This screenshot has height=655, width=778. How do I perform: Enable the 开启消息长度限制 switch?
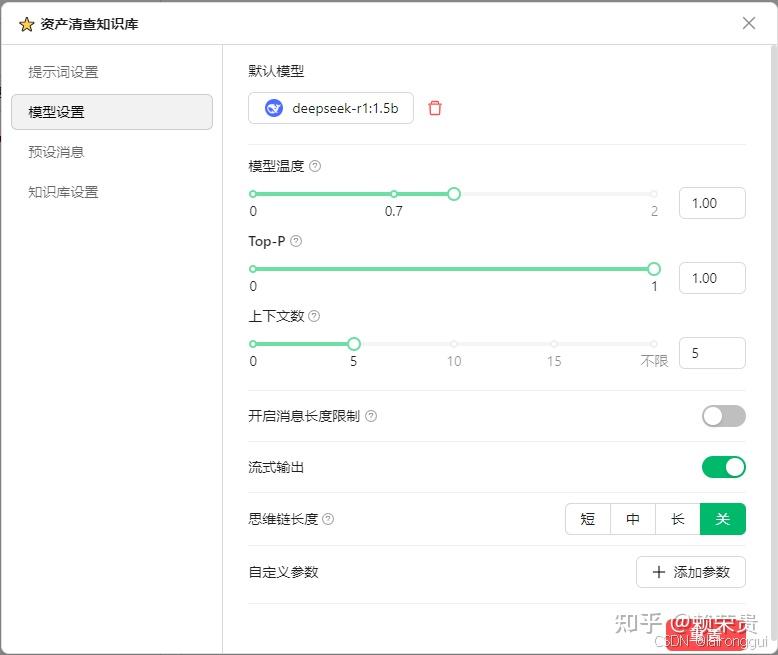coord(723,416)
